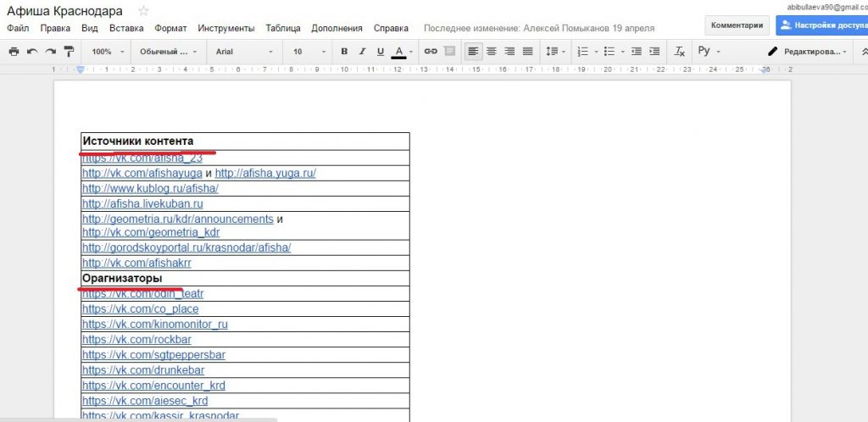Open the vk.com/sgtpeppersbar link
Screen dimensions: 868x422
click(153, 354)
